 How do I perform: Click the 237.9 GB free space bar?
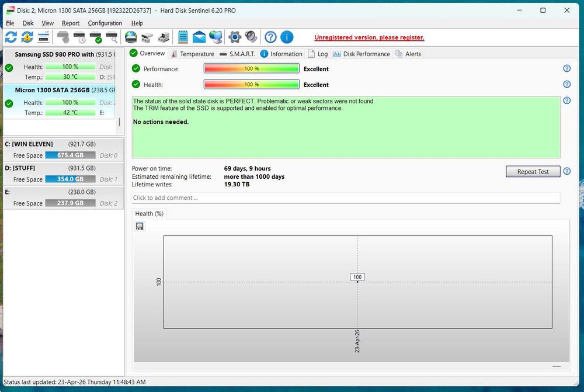71,203
